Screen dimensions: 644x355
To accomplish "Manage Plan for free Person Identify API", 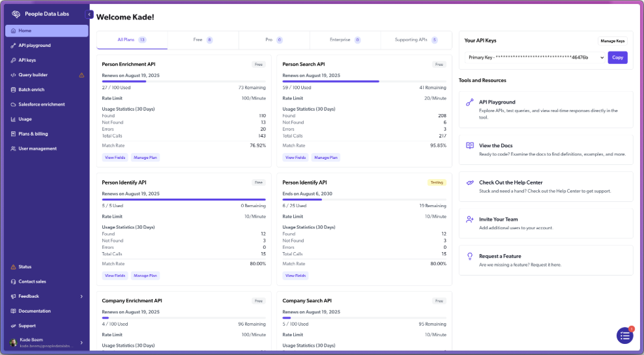I will coord(145,276).
